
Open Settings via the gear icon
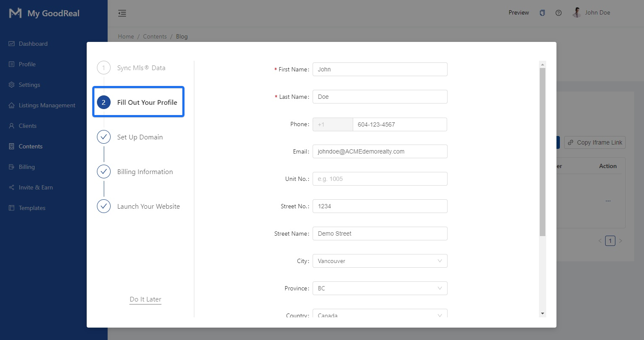click(x=11, y=84)
